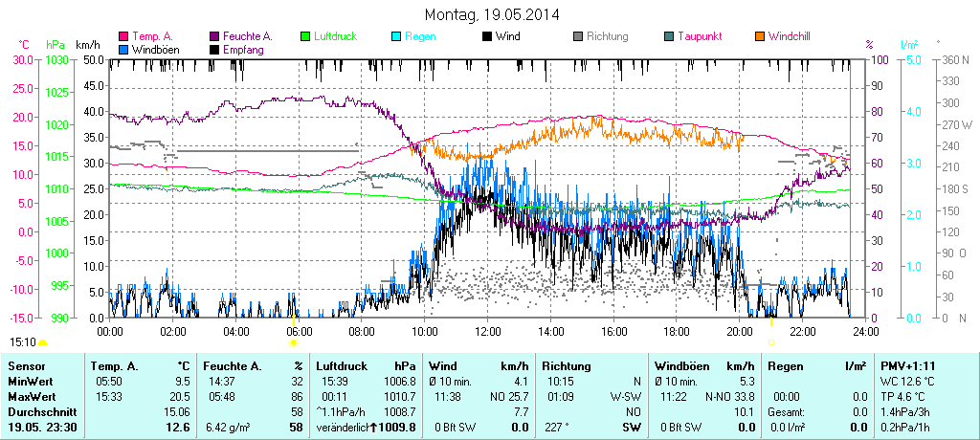Click the gray Richtung legend marker

(x=578, y=36)
